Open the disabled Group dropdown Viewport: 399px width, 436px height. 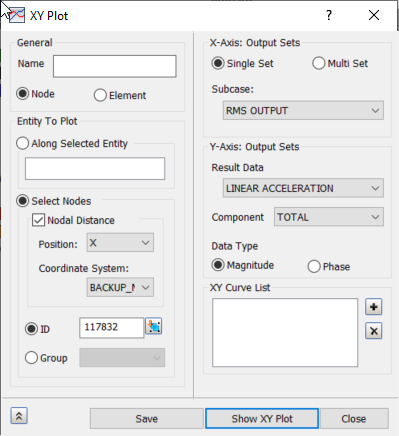122,358
